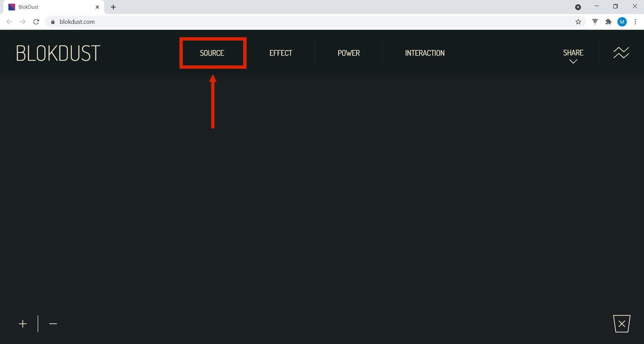644x344 pixels.
Task: Click the trash bin delete icon
Action: pyautogui.click(x=622, y=324)
